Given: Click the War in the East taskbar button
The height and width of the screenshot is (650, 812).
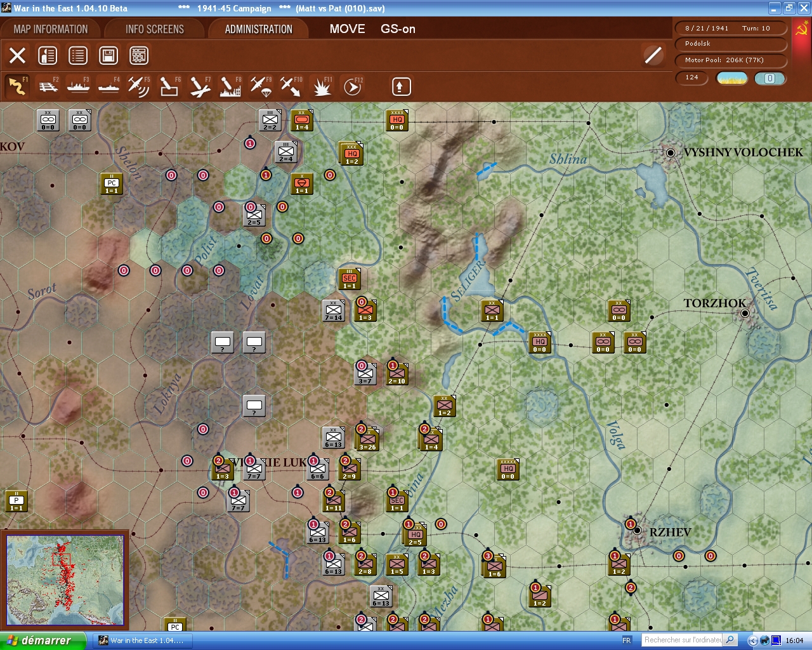Looking at the screenshot, I should (141, 640).
